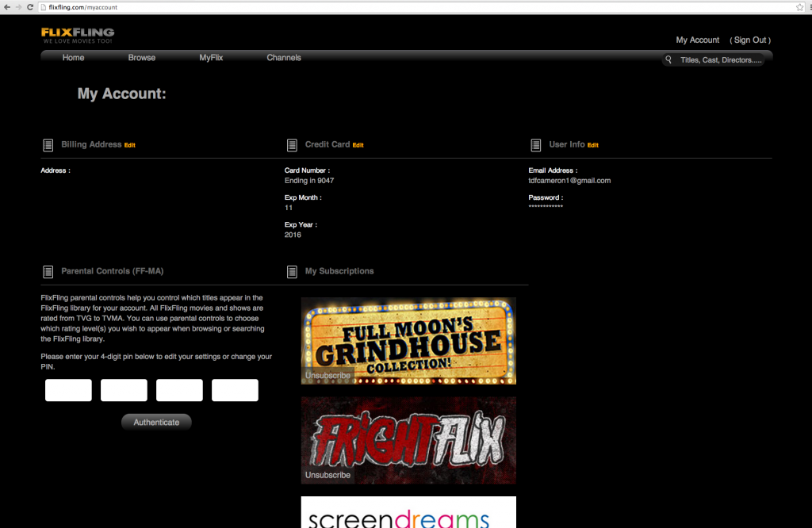Click the search magnifier icon
Screen dimensions: 812x528
[668, 60]
